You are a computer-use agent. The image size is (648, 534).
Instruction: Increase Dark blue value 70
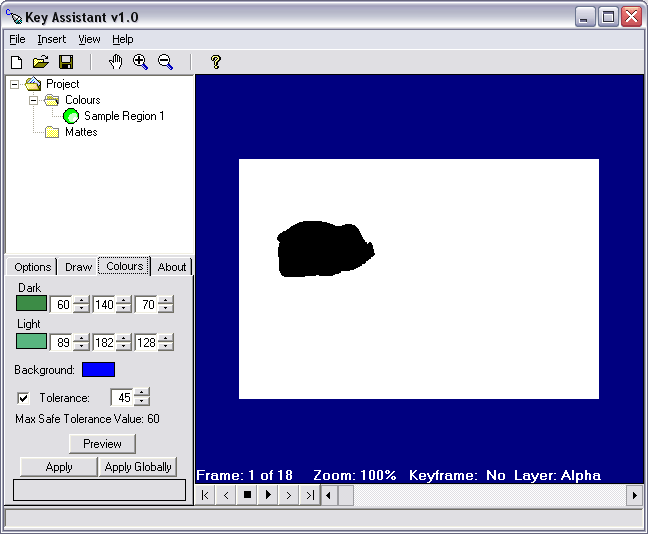[x=166, y=300]
